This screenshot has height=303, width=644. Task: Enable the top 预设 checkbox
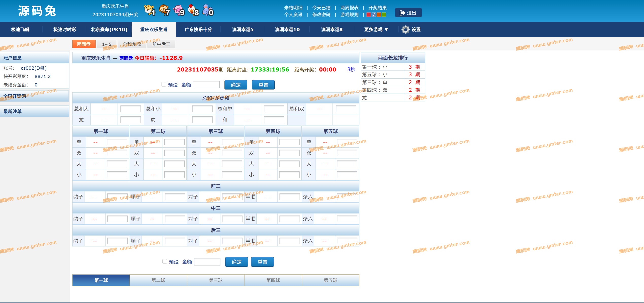pyautogui.click(x=164, y=84)
